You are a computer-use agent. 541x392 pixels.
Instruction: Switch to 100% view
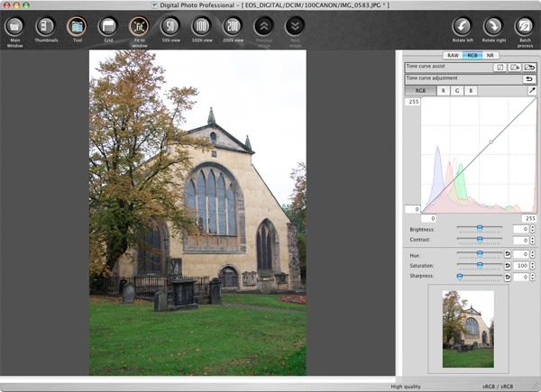coord(201,26)
